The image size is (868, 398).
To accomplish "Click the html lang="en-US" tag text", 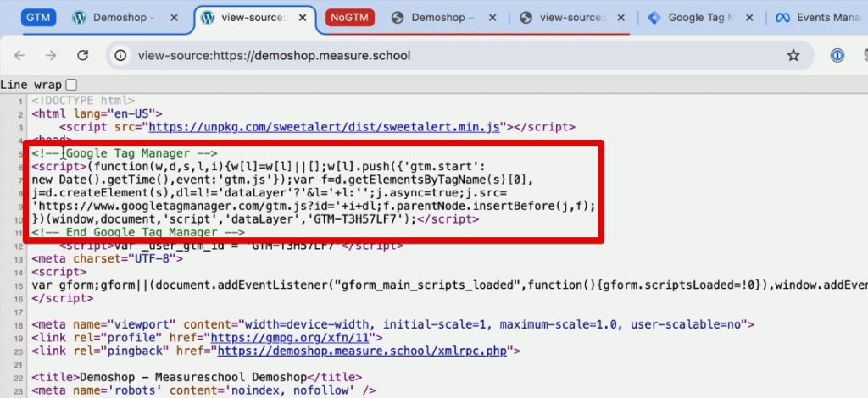I will tap(97, 113).
